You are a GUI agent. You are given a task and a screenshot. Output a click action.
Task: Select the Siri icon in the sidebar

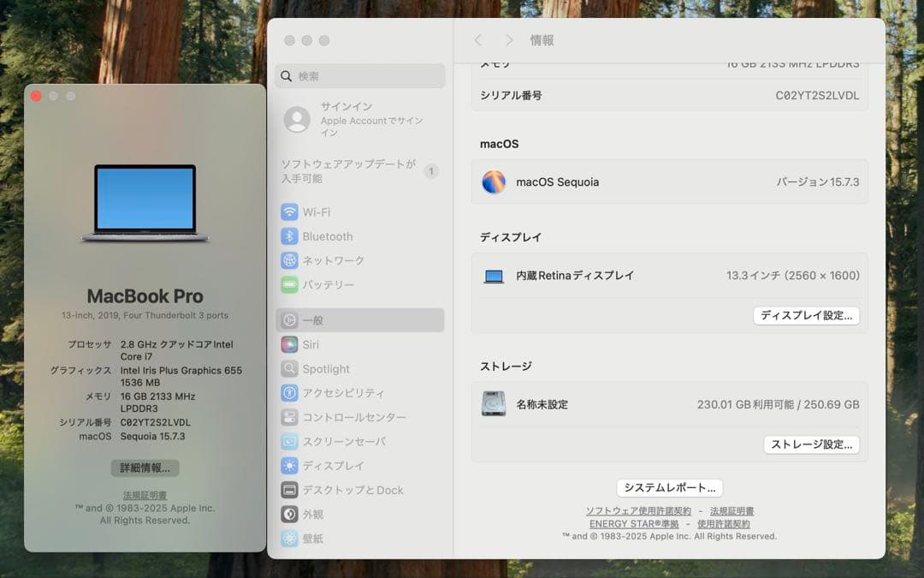(x=289, y=343)
